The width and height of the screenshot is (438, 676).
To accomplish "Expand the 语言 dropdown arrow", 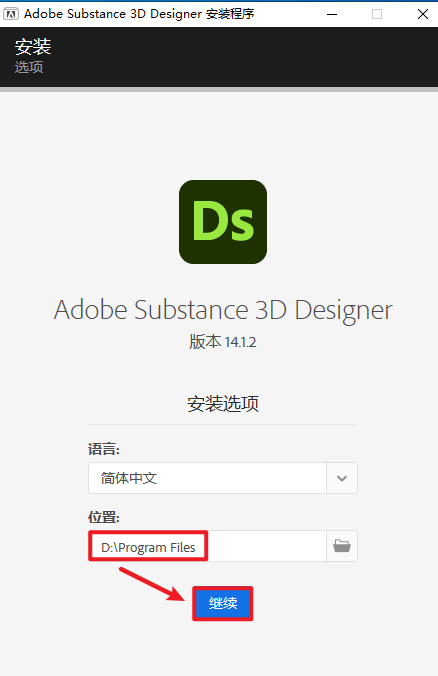I will pyautogui.click(x=342, y=478).
